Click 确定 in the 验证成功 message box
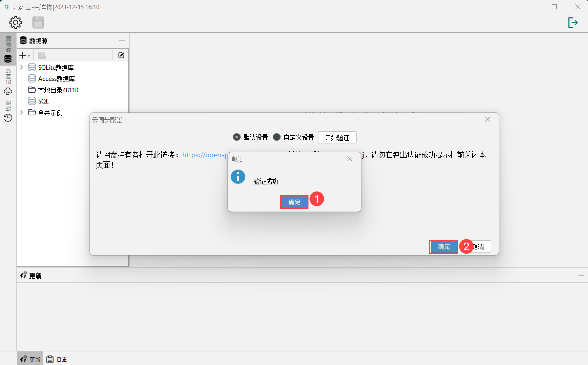588x365 pixels. point(294,202)
